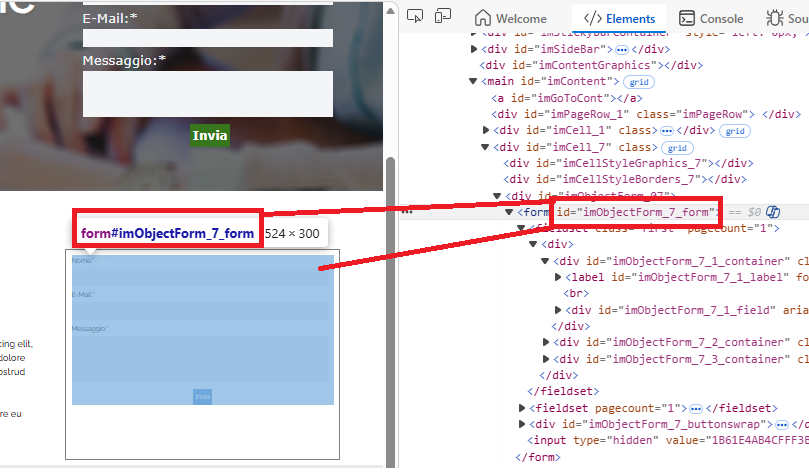809x475 pixels.
Task: Expand the imSideBar div ellipsis
Action: pyautogui.click(x=621, y=48)
